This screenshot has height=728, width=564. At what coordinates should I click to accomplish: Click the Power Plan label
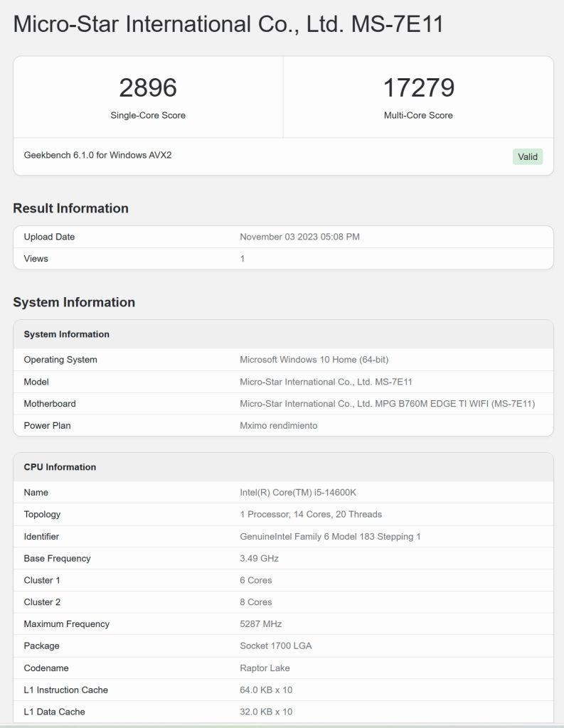47,425
